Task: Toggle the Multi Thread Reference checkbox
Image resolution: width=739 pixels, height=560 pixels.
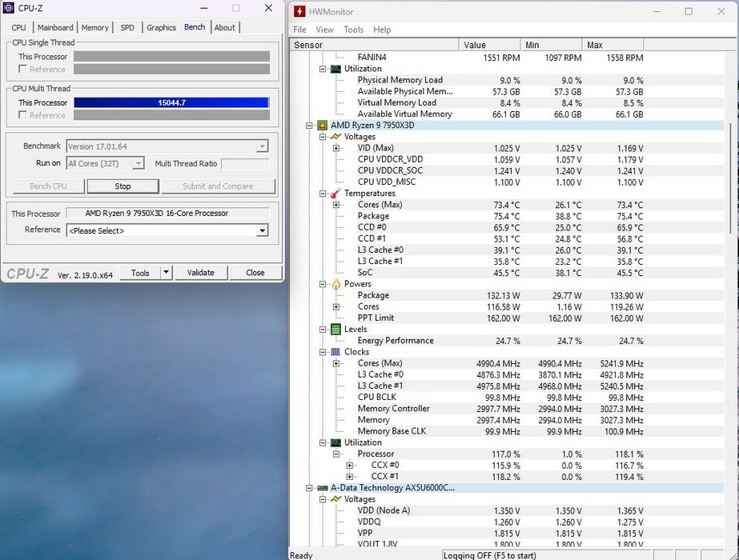Action: (x=22, y=115)
